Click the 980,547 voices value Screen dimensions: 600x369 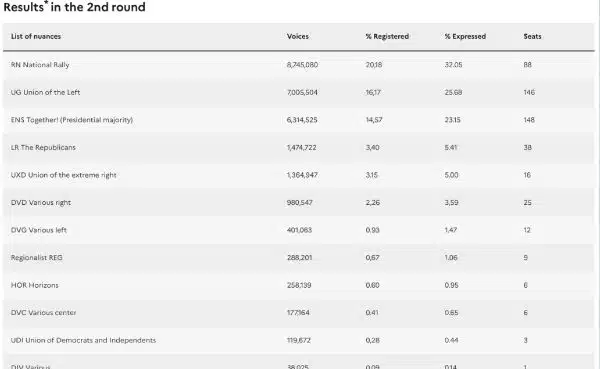click(300, 202)
